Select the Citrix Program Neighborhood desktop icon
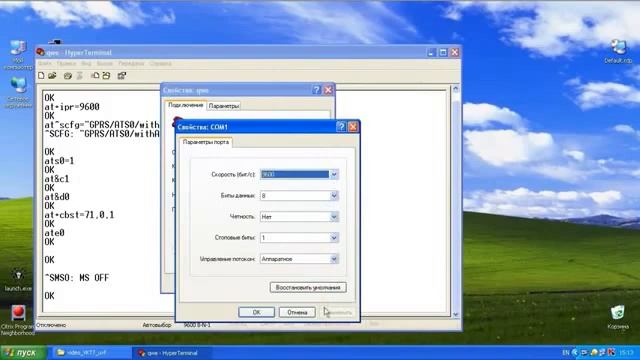 coord(18,320)
